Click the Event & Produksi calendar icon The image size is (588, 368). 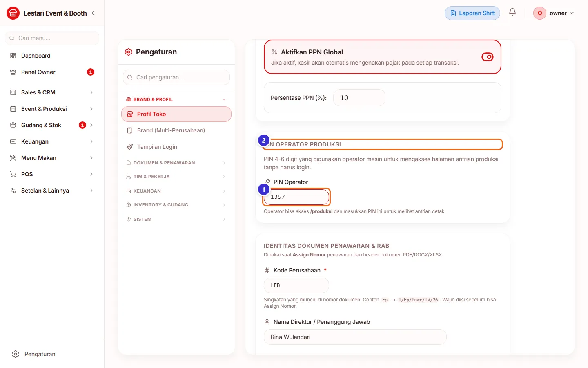click(x=13, y=109)
